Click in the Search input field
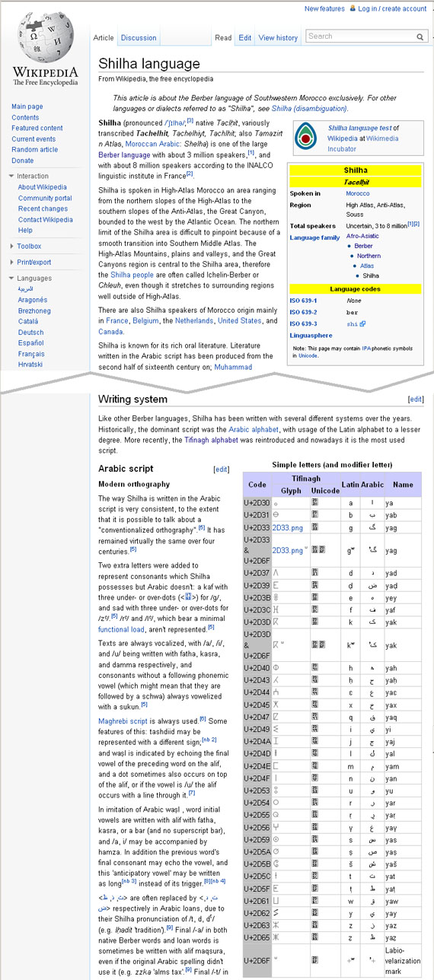The image size is (434, 980). tap(361, 37)
